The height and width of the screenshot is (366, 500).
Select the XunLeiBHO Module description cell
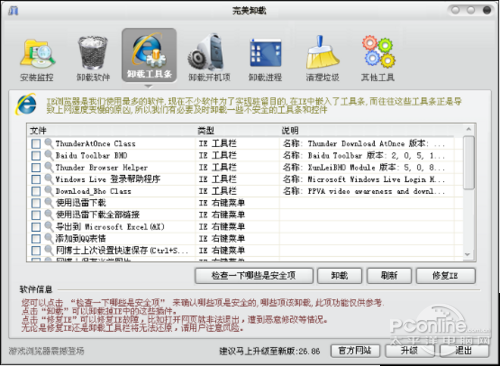(363, 167)
